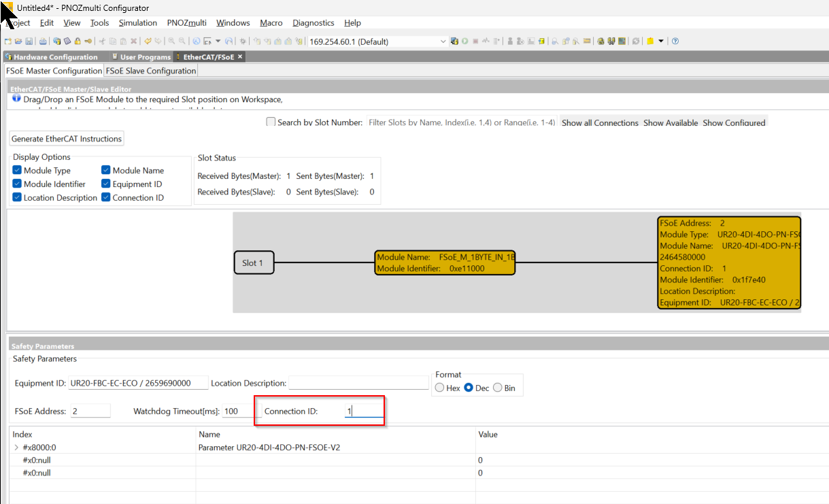Toggle the Equipment ID checkbox

point(106,184)
